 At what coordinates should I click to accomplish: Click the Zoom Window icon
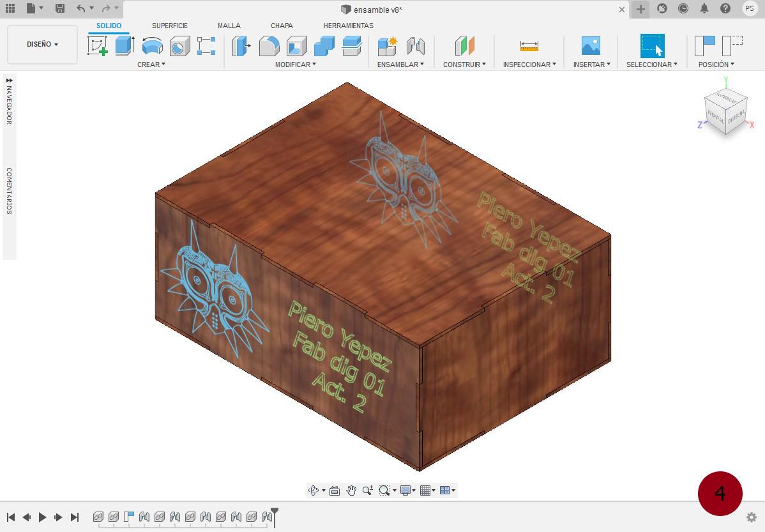pos(384,490)
